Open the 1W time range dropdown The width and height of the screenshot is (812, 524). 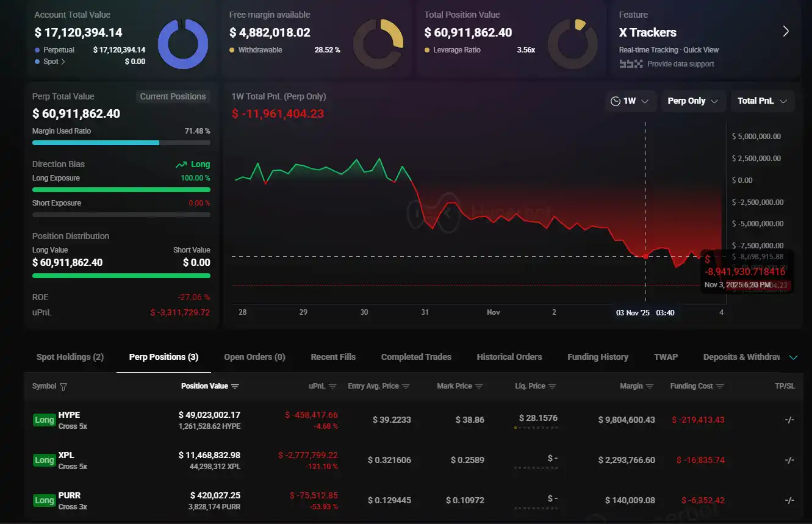pyautogui.click(x=630, y=101)
